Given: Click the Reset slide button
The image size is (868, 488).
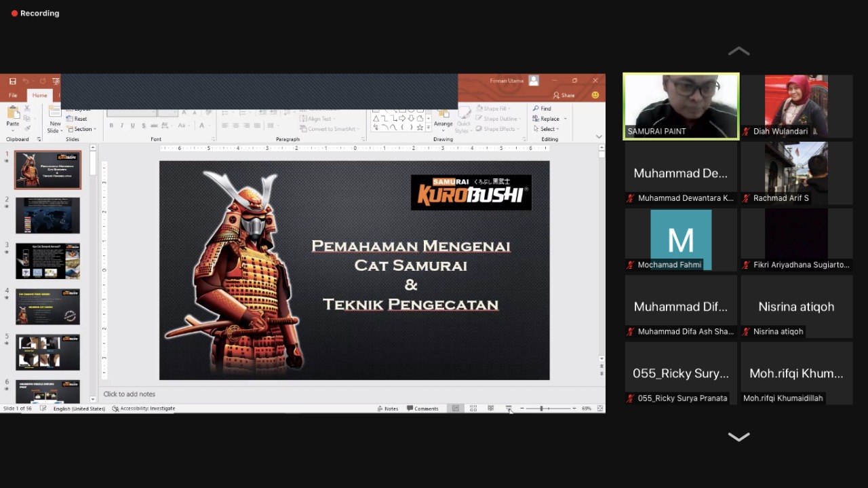Looking at the screenshot, I should click(x=80, y=119).
